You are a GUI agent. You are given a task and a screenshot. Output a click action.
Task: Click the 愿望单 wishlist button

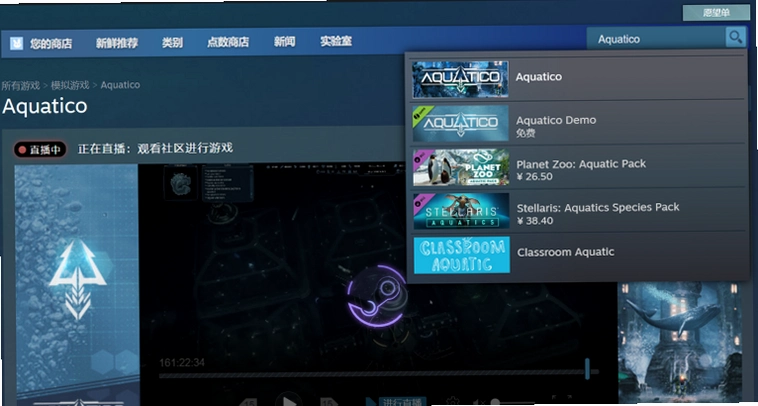pos(716,13)
